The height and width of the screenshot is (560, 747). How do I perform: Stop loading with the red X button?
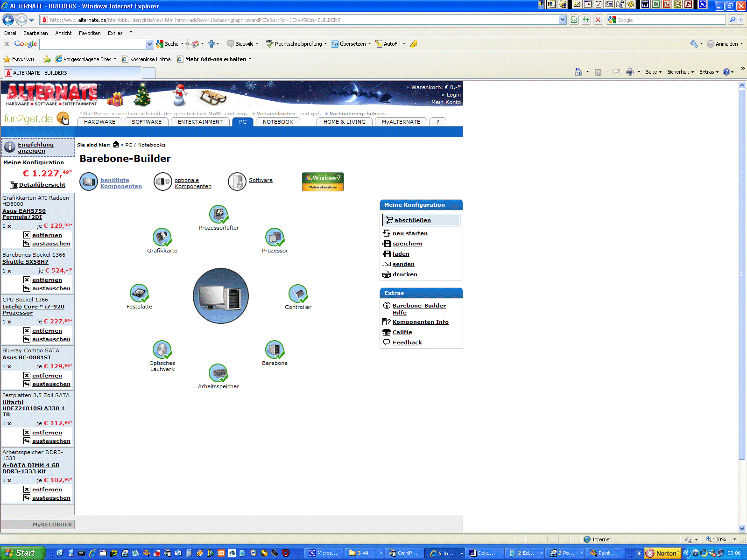pos(598,20)
